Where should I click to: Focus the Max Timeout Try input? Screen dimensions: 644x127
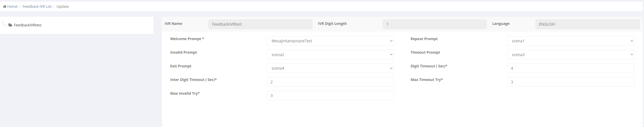(571, 82)
